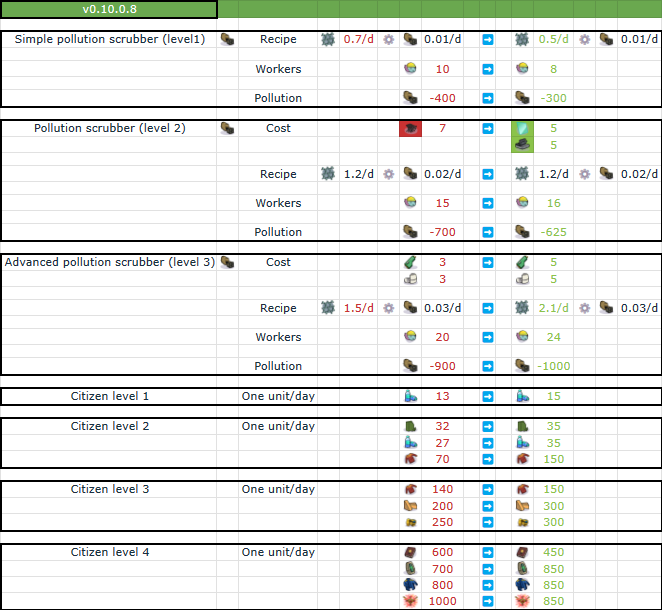This screenshot has width=662, height=610.
Task: Select the Advanced pollution scrubber (level 3) cell
Action: (109, 262)
